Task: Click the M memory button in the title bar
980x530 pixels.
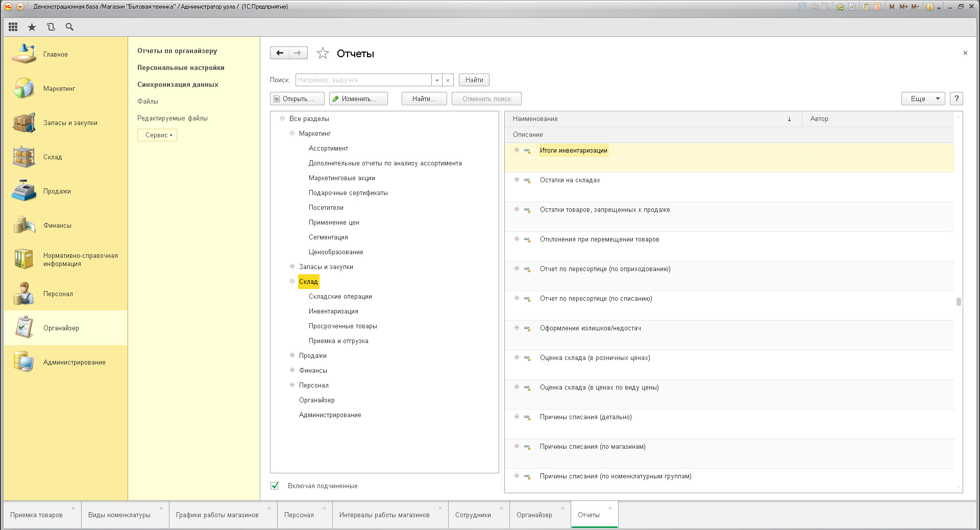Action: (892, 7)
